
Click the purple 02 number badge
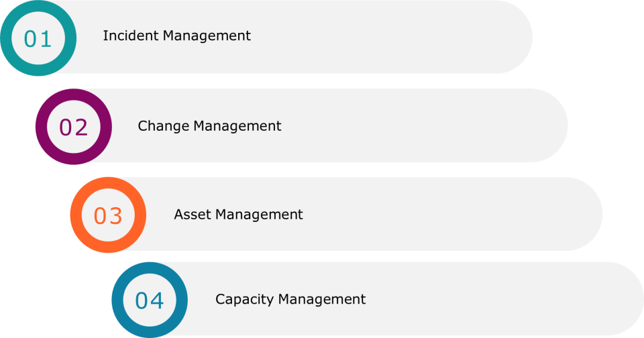pyautogui.click(x=74, y=127)
